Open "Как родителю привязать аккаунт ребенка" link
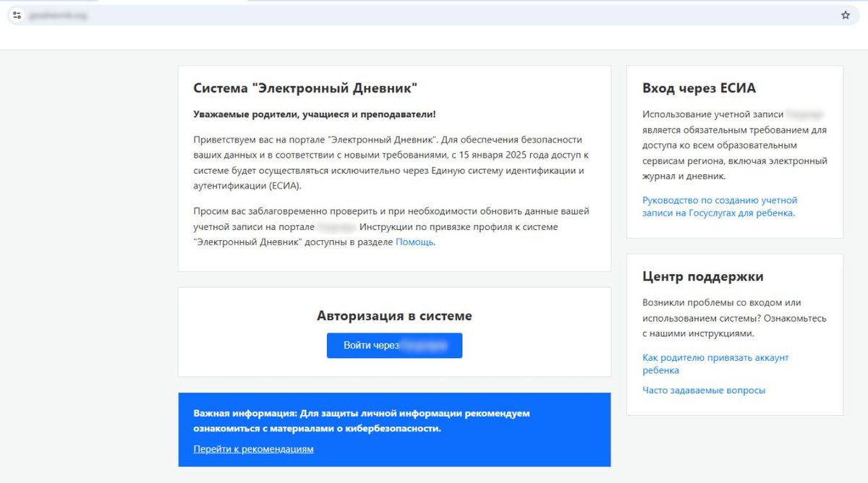This screenshot has height=483, width=868. (715, 363)
